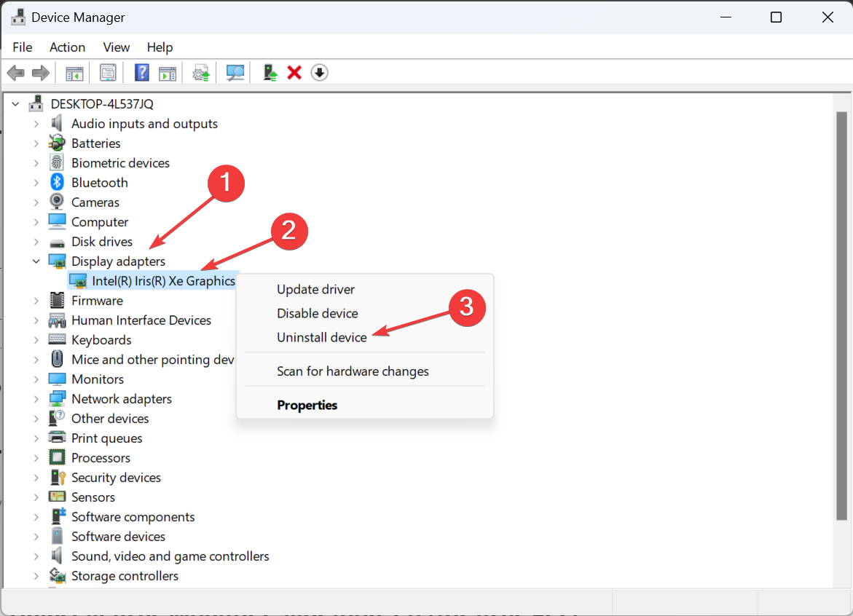Click the Sensors category icon

coord(57,497)
